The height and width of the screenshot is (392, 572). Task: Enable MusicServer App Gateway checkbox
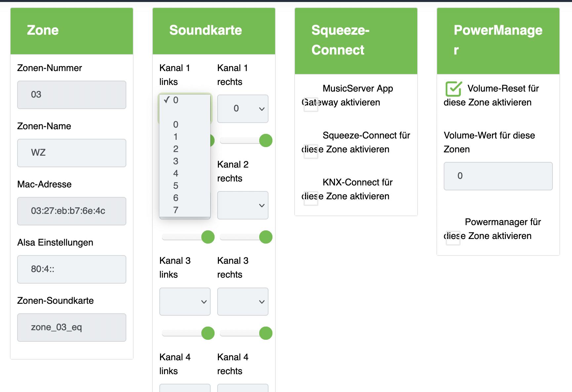311,104
